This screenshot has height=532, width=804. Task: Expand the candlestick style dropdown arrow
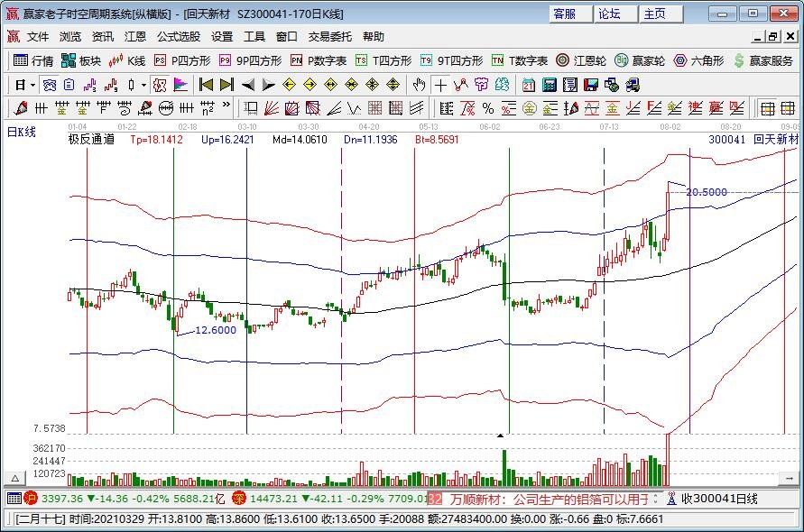(x=144, y=85)
